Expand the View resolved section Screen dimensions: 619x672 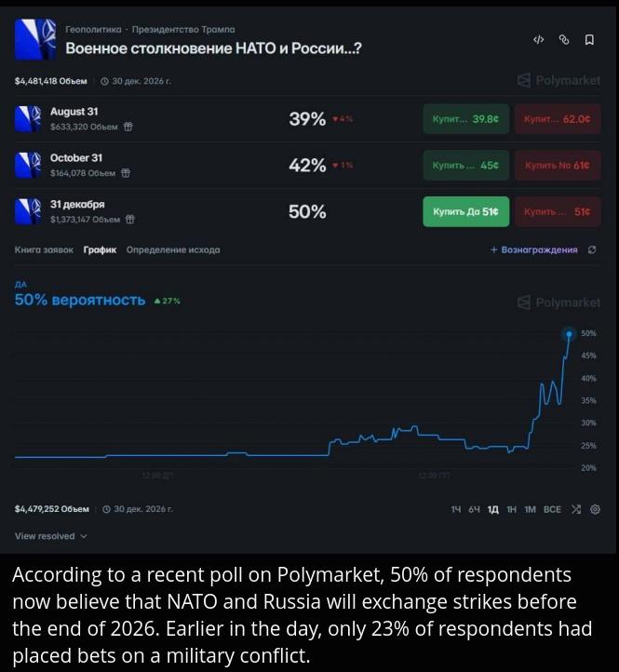[50, 536]
